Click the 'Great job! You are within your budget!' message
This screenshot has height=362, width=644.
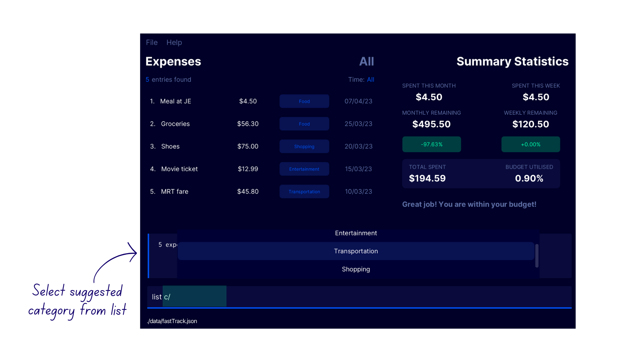pyautogui.click(x=469, y=204)
